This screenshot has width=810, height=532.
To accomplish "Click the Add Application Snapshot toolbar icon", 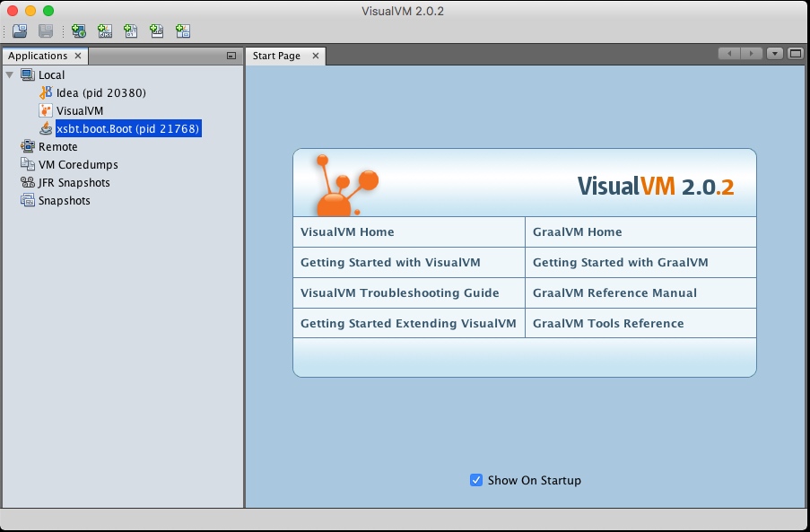I will [x=183, y=31].
